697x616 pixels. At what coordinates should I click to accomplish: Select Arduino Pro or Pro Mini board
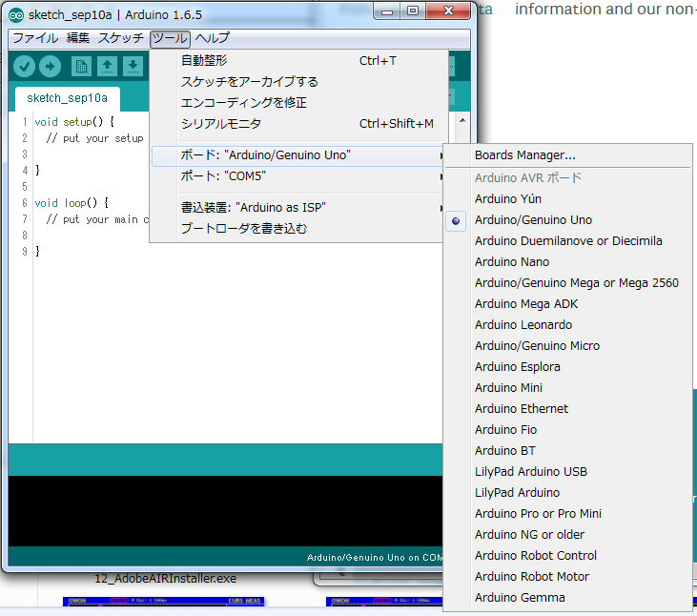click(x=567, y=514)
